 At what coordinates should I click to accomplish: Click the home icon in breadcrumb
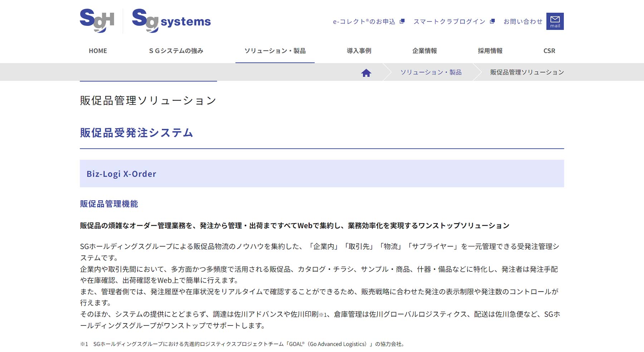pos(366,73)
